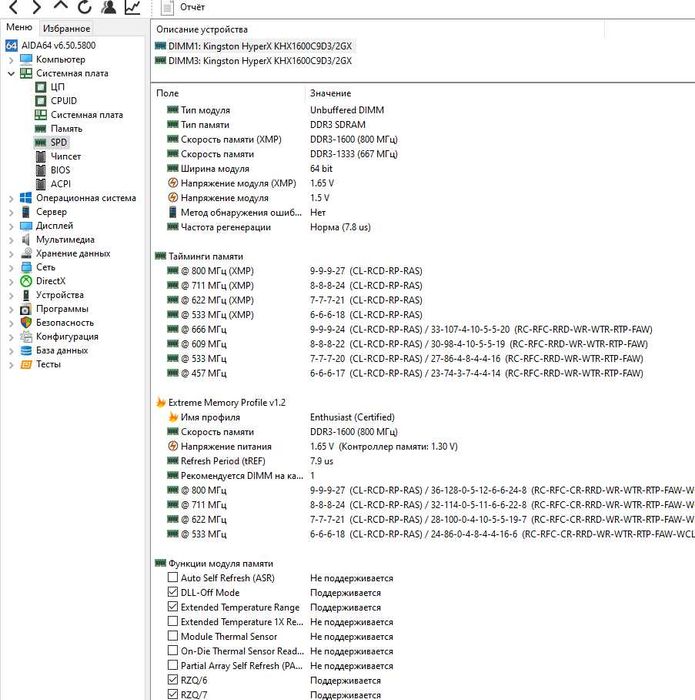Switch to the Избранное tab

pyautogui.click(x=67, y=29)
